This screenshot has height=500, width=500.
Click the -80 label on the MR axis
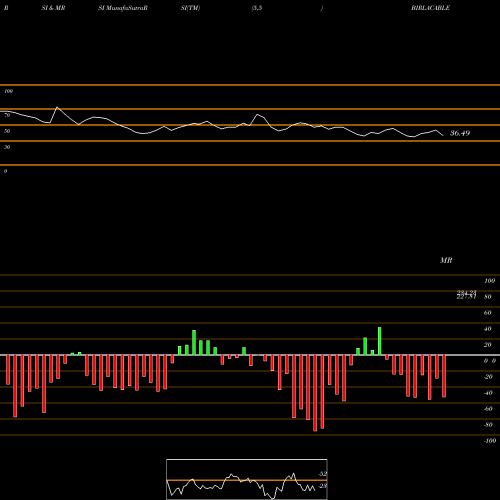[x=488, y=425]
